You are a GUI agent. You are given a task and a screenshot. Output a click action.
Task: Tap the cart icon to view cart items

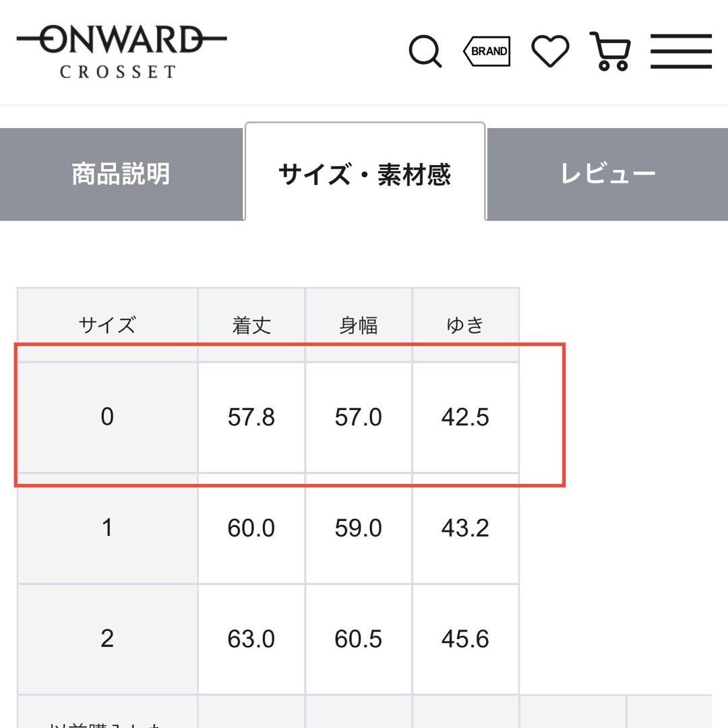click(609, 51)
